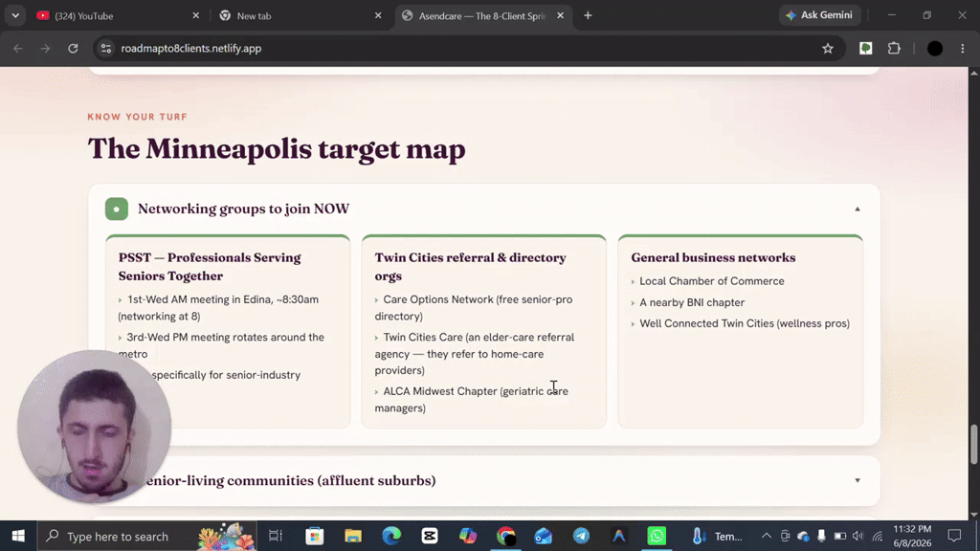Click the Twin Cities referral & directory orgs heading

click(x=470, y=267)
